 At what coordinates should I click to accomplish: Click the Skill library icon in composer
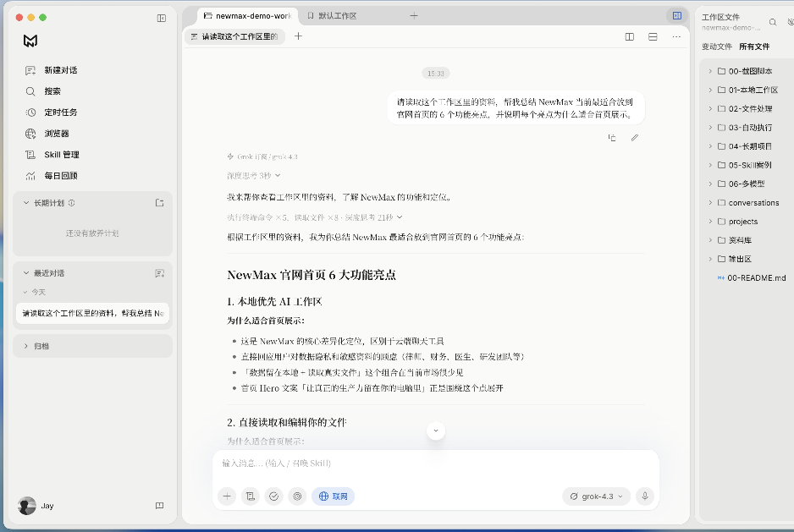(x=251, y=496)
